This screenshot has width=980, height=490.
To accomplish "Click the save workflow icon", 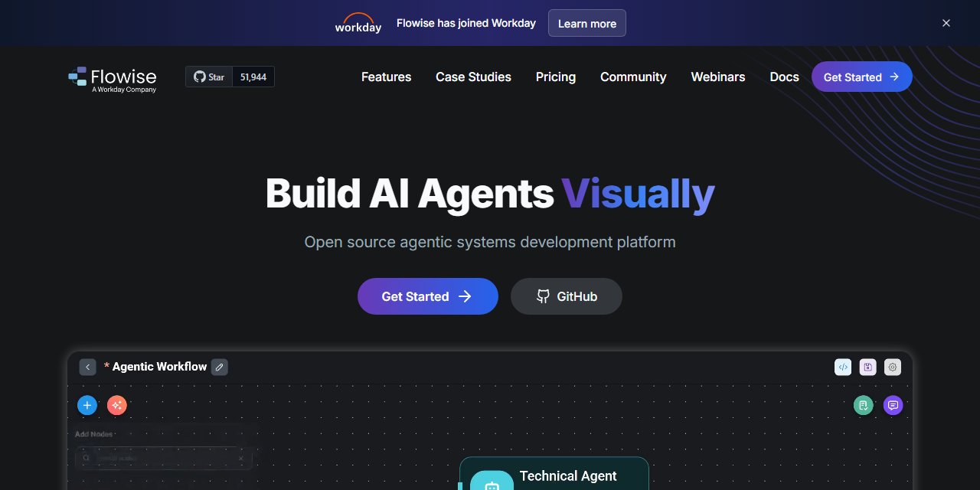I will pyautogui.click(x=867, y=367).
